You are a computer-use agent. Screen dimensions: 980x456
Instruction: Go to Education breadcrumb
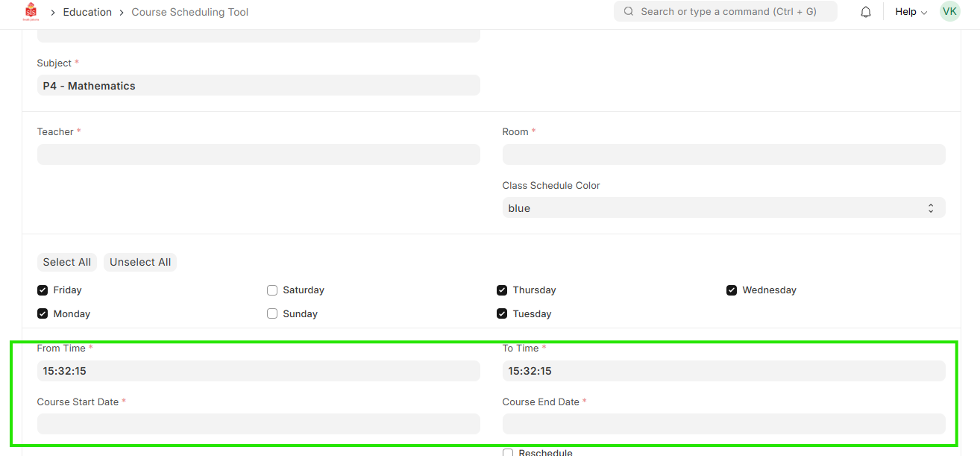(x=87, y=12)
